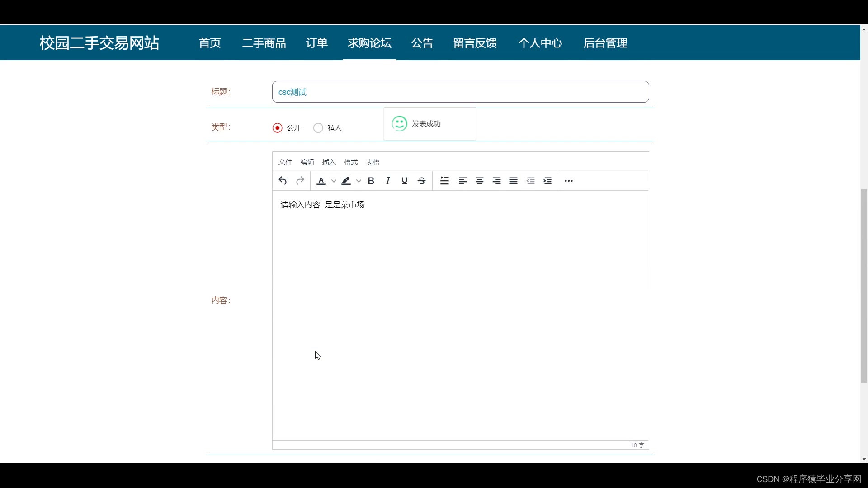This screenshot has height=488, width=868.
Task: Select the 公开 radio option
Action: pos(278,128)
